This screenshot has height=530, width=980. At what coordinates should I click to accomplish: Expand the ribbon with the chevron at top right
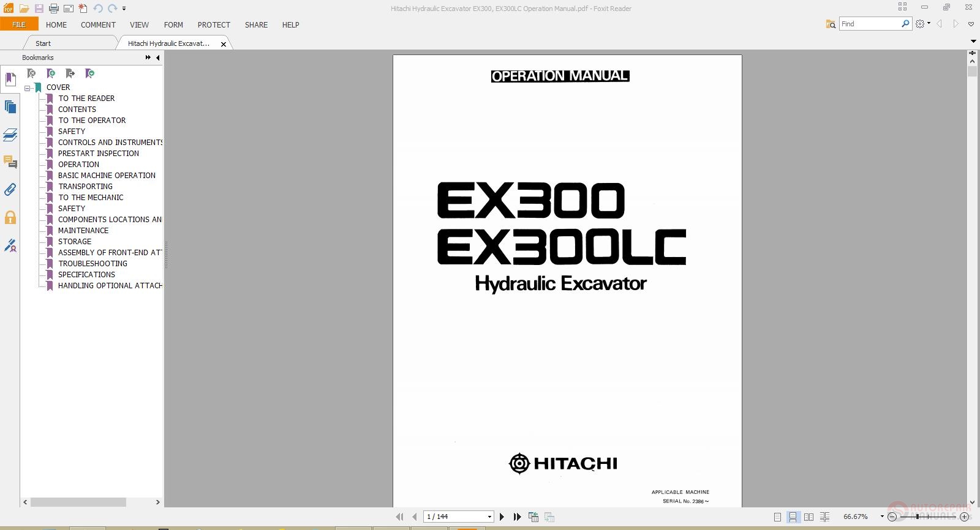[x=971, y=24]
